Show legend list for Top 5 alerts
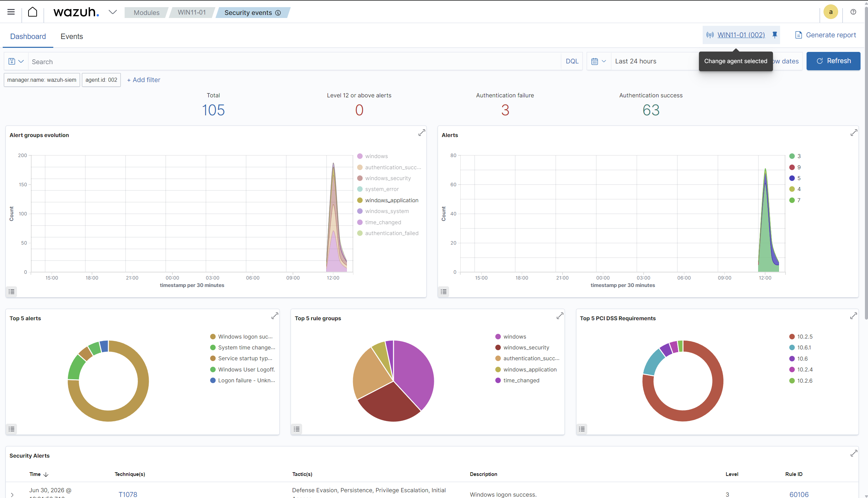The image size is (868, 498). [x=12, y=429]
